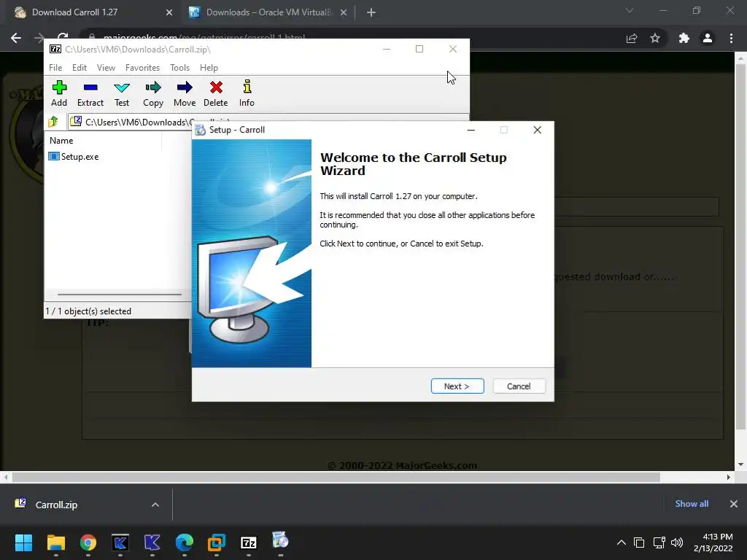Open Microsoft Edge from the taskbar
The height and width of the screenshot is (560, 747).
pyautogui.click(x=185, y=542)
